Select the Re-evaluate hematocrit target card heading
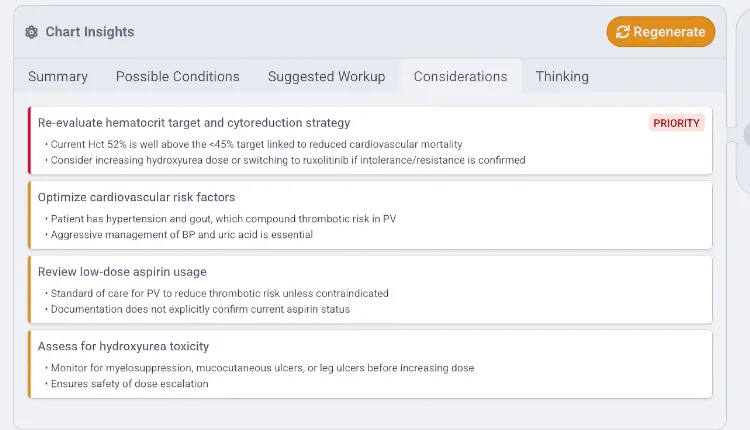Viewport: 750px width, 430px height. [194, 123]
